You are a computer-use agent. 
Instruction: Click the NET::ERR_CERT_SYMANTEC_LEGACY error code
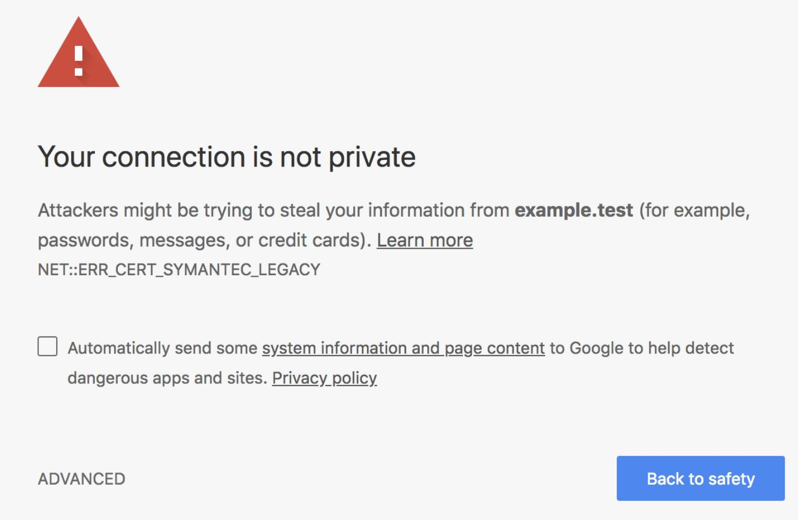[x=179, y=270]
